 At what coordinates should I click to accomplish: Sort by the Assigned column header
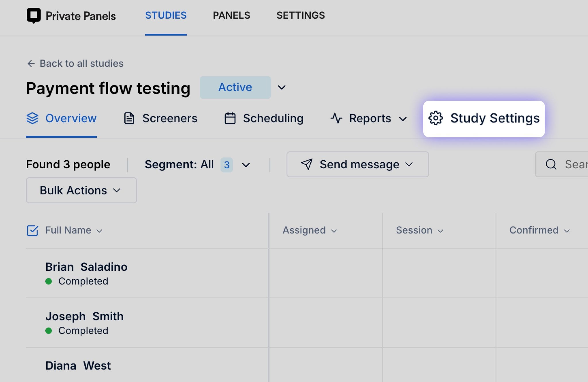pos(309,230)
